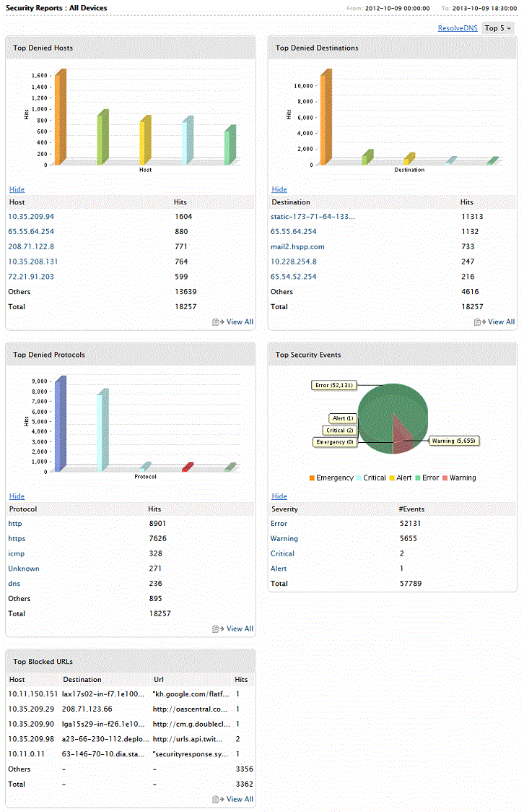Click the From date 2012-10-09 00:00:00
524x812 pixels.
point(397,8)
